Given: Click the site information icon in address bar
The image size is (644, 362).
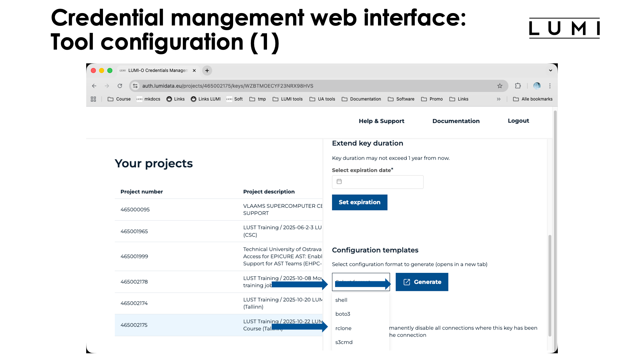Looking at the screenshot, I should (135, 86).
